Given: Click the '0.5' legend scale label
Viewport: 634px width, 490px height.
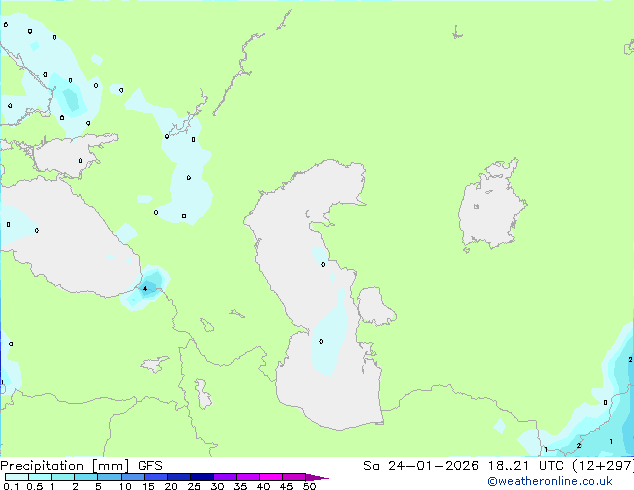Looking at the screenshot, I should tap(35, 486).
